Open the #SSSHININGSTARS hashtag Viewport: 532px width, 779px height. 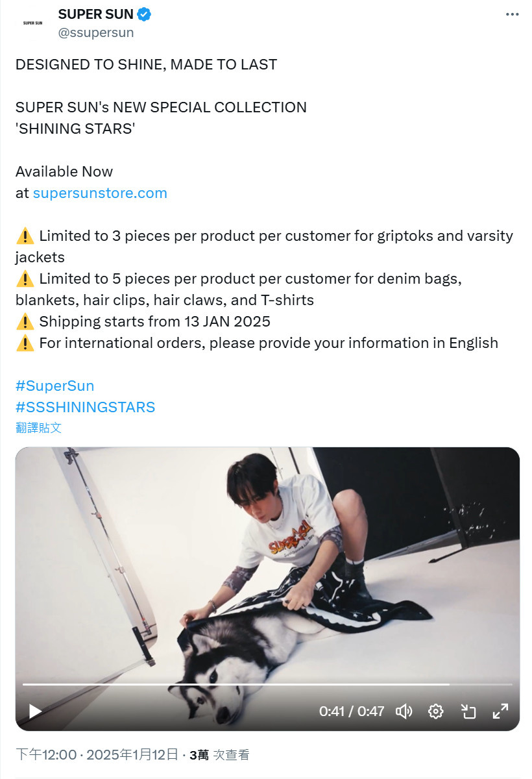pos(85,407)
